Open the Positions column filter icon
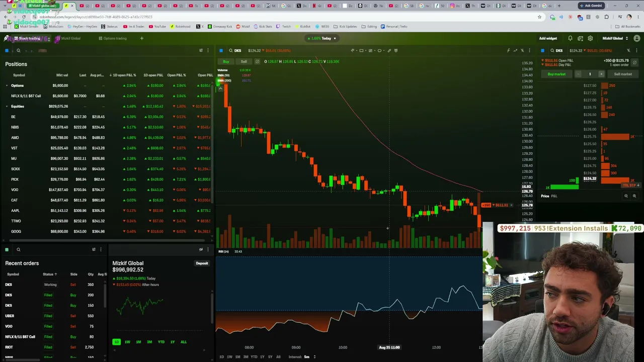The width and height of the screenshot is (644, 362). pos(201,50)
